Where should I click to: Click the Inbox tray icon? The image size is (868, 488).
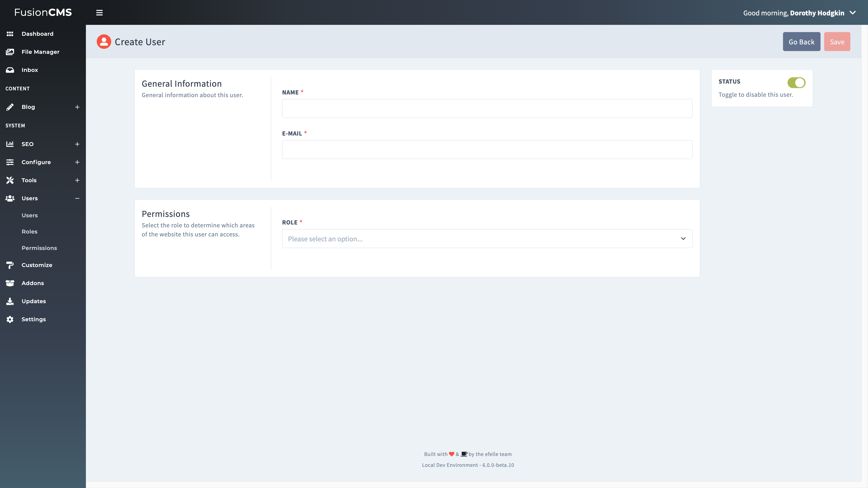pyautogui.click(x=10, y=70)
